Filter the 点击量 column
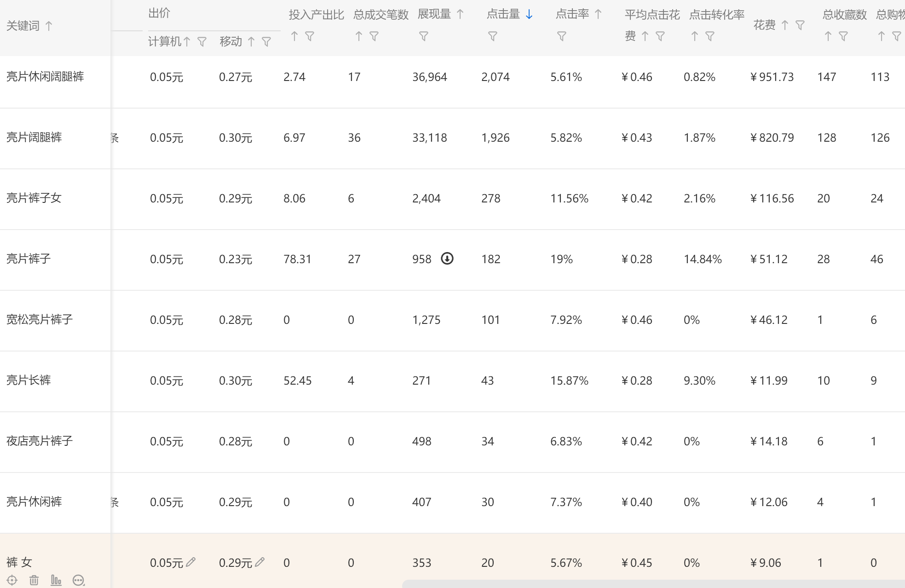This screenshot has height=588, width=905. coord(493,36)
